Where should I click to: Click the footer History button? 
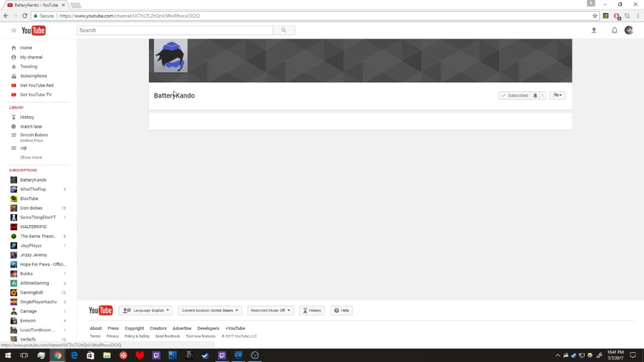(x=311, y=311)
